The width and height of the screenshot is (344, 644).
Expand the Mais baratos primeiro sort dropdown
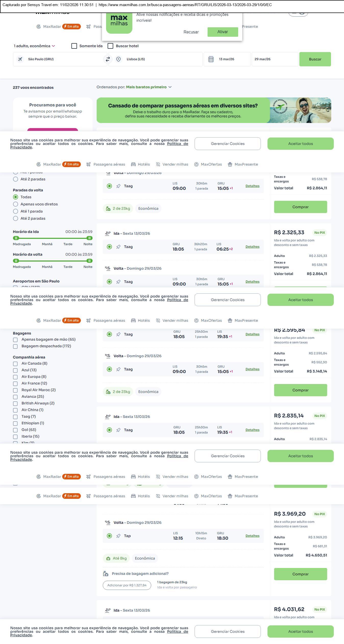[149, 87]
